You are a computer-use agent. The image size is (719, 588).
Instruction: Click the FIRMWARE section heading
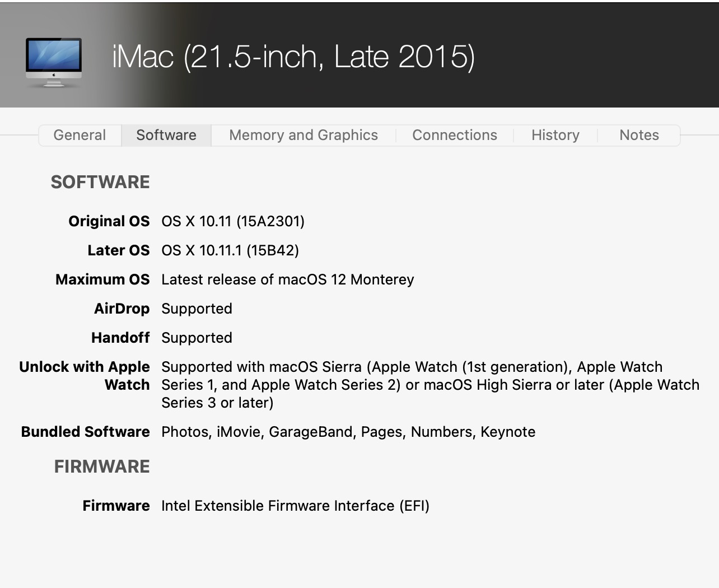pyautogui.click(x=102, y=466)
